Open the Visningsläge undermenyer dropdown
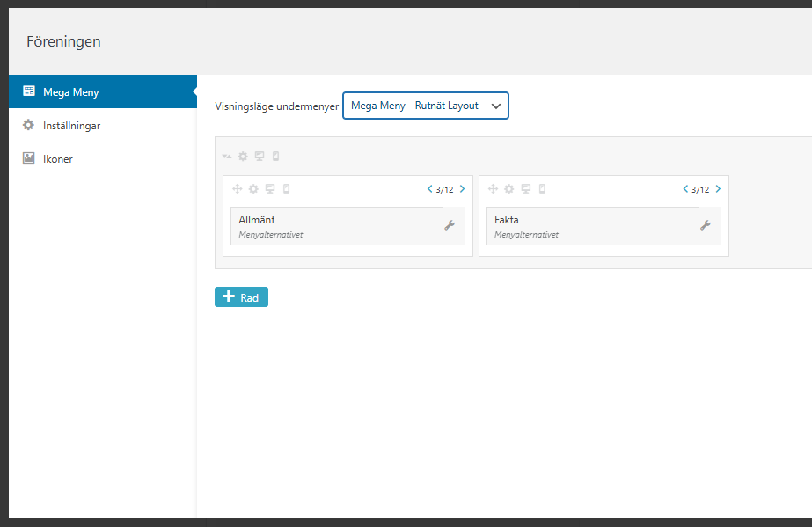Viewport: 812px width, 527px height. [x=425, y=106]
